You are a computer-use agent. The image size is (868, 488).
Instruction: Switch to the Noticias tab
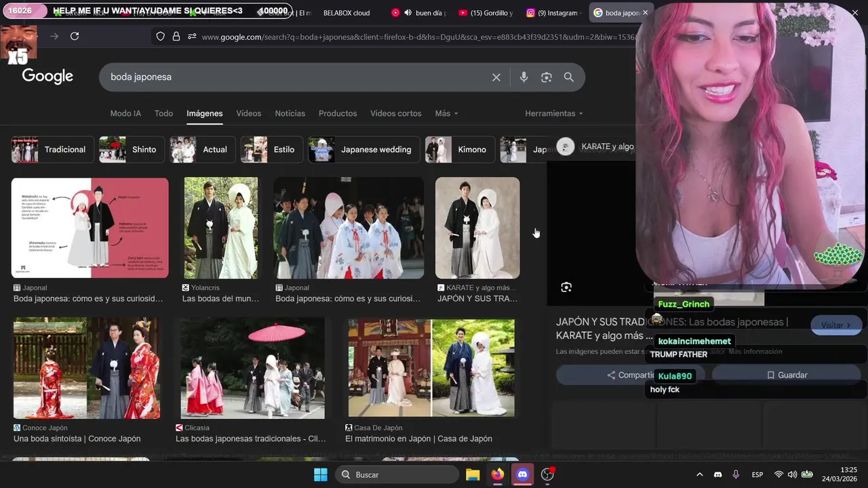pyautogui.click(x=290, y=113)
